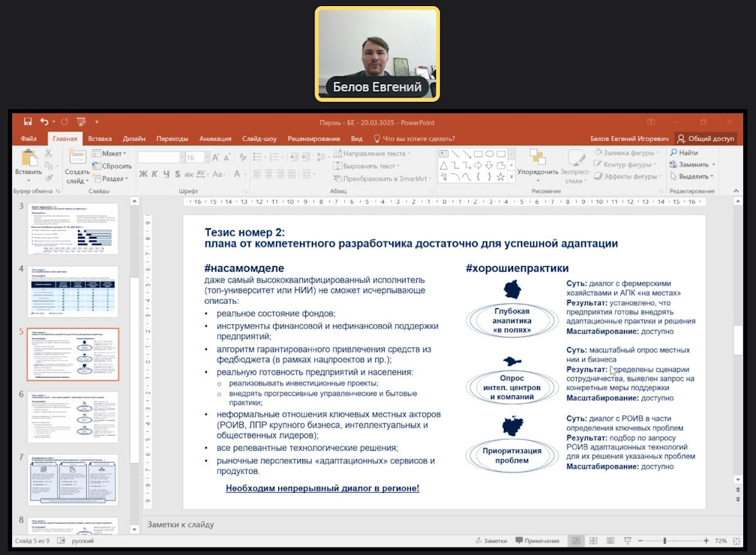Click the Создать слайд icon
Image resolution: width=756 pixels, height=555 pixels.
(x=77, y=157)
